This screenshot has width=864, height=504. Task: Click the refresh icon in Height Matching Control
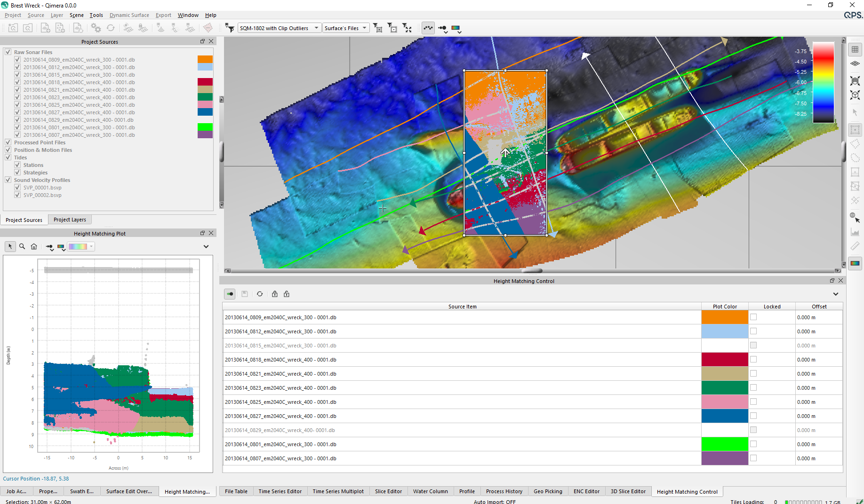[260, 294]
